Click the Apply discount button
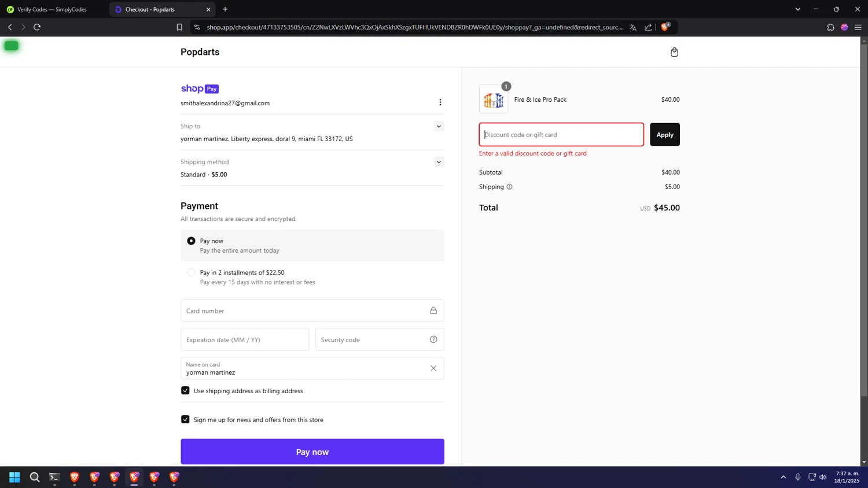 665,135
